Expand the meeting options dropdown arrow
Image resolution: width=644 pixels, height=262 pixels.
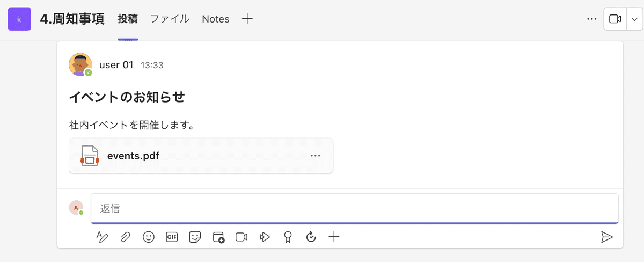tap(635, 19)
